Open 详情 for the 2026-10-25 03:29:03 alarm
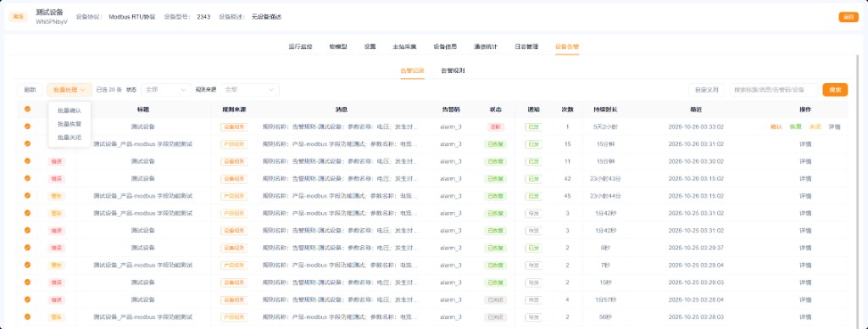 805,282
